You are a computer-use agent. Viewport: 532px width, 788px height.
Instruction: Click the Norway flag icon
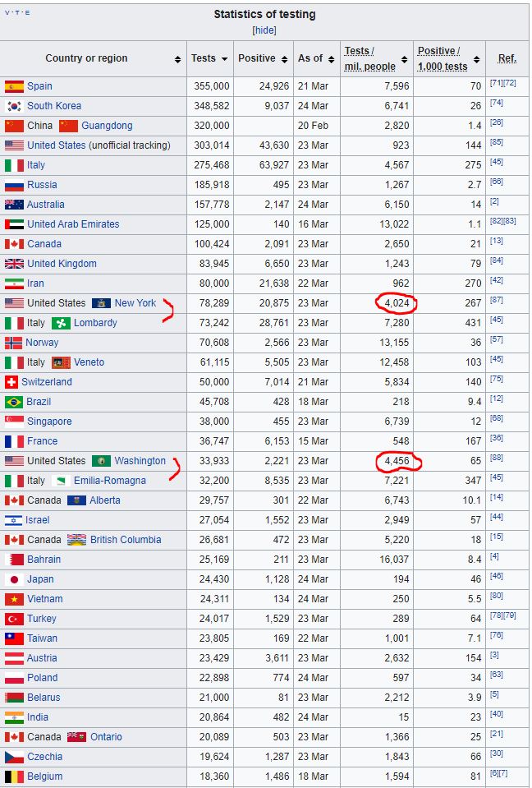14,343
